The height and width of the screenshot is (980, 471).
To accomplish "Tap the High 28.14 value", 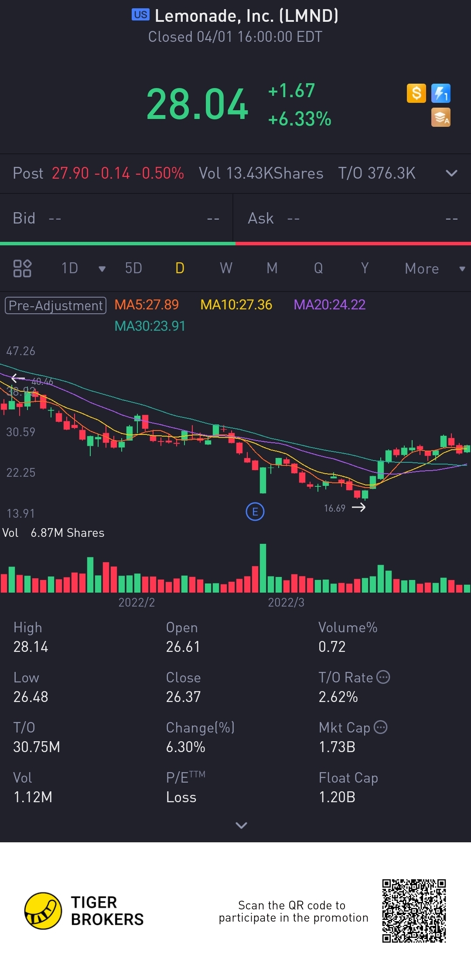I will click(x=31, y=647).
